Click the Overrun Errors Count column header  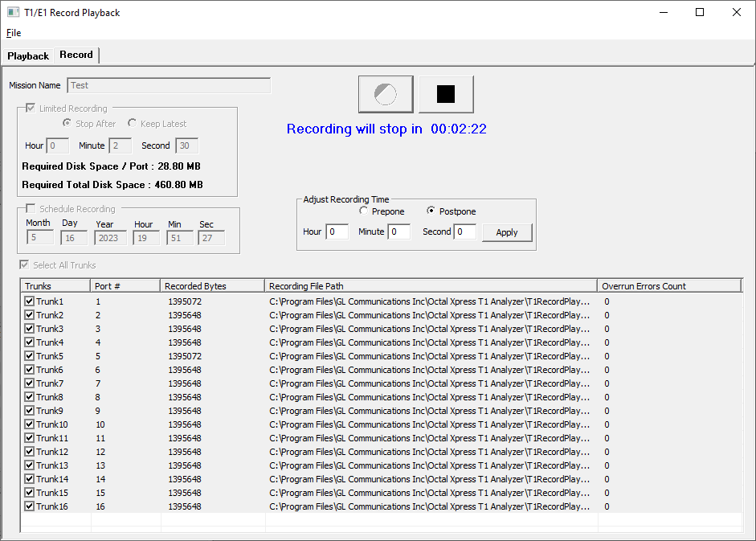[x=669, y=286]
